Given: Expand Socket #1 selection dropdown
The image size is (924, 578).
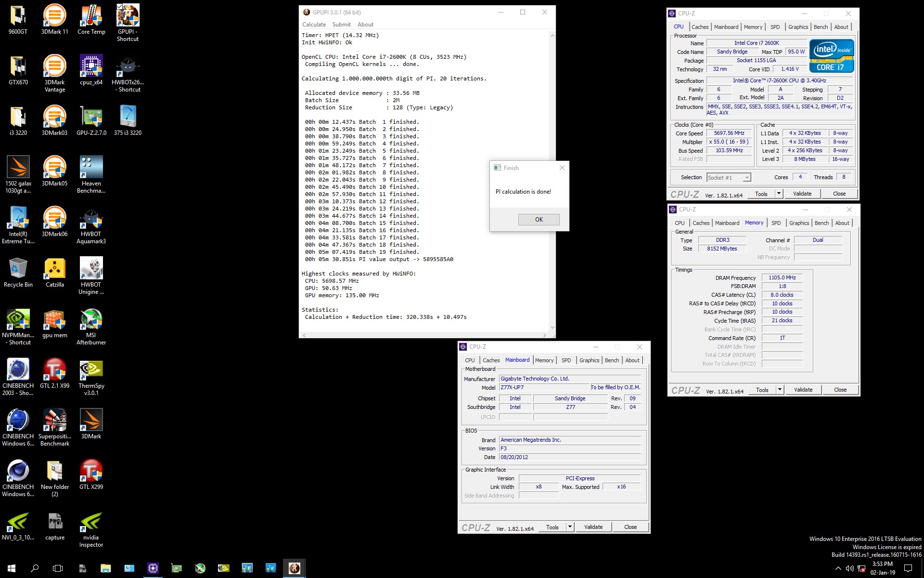Looking at the screenshot, I should click(x=746, y=178).
